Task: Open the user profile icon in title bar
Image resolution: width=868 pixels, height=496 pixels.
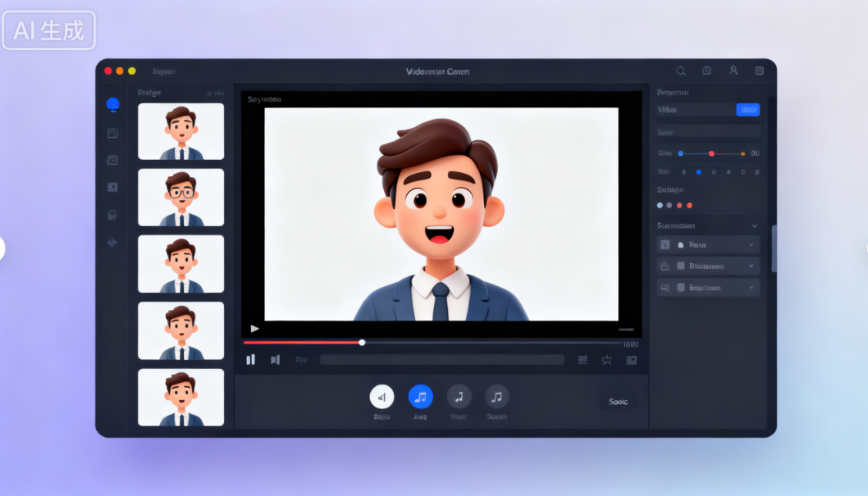Action: pyautogui.click(x=733, y=71)
